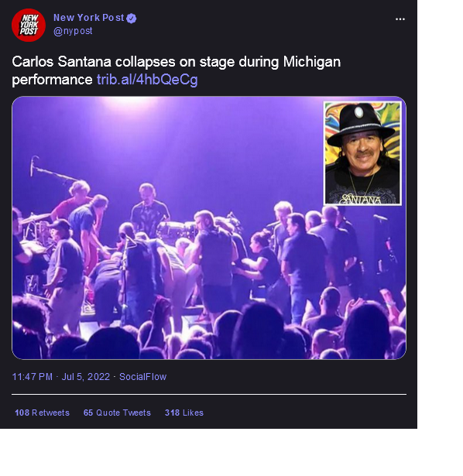This screenshot has width=463, height=476.
Task: Follow the trib.al/4hbQeCg article link
Action: pos(147,80)
